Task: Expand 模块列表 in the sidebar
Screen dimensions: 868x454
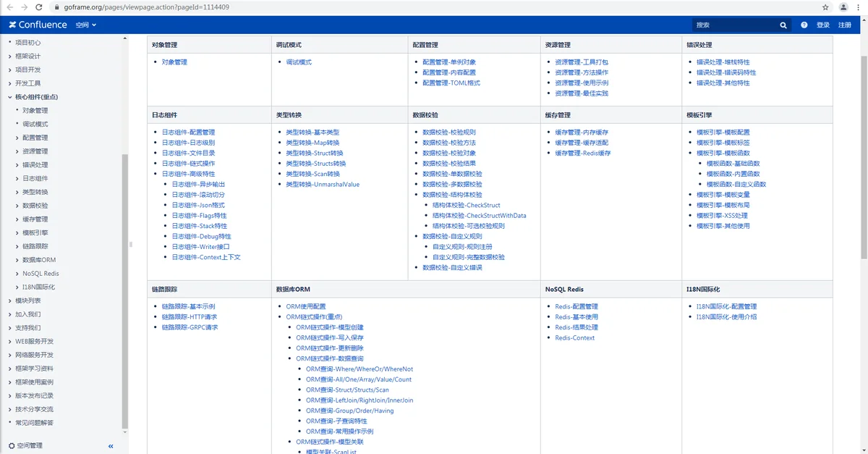Action: [x=10, y=300]
